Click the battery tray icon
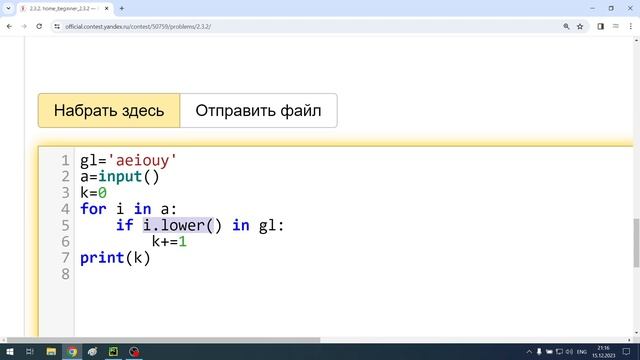 click(549, 351)
